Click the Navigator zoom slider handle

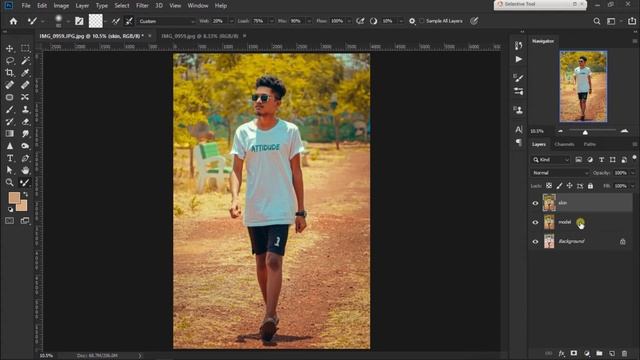(585, 132)
